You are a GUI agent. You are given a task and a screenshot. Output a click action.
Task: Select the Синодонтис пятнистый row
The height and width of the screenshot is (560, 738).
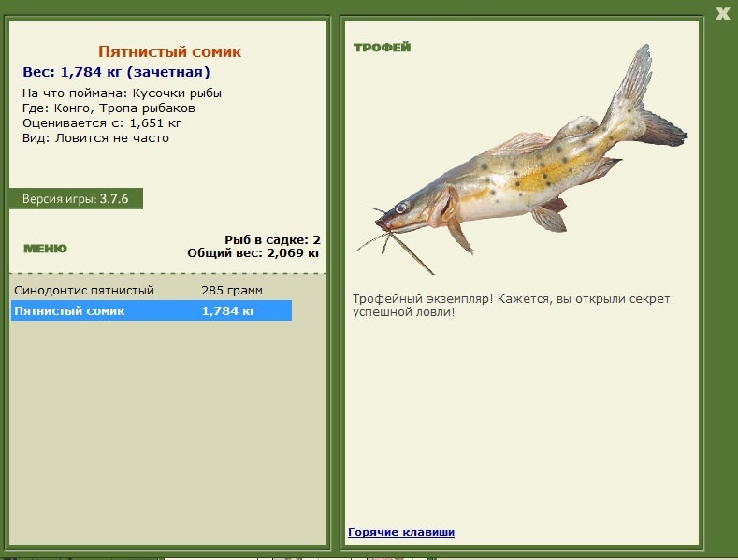point(152,291)
